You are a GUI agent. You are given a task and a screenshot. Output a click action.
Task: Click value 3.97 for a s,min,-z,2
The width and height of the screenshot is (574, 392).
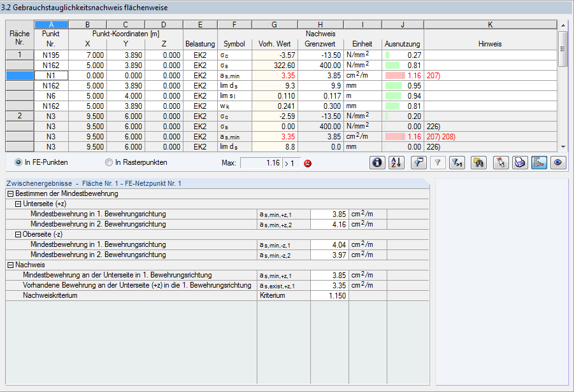coord(329,255)
